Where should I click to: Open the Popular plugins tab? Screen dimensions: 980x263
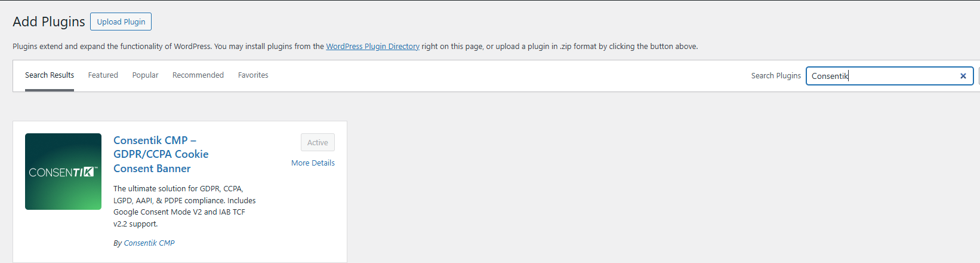(145, 75)
